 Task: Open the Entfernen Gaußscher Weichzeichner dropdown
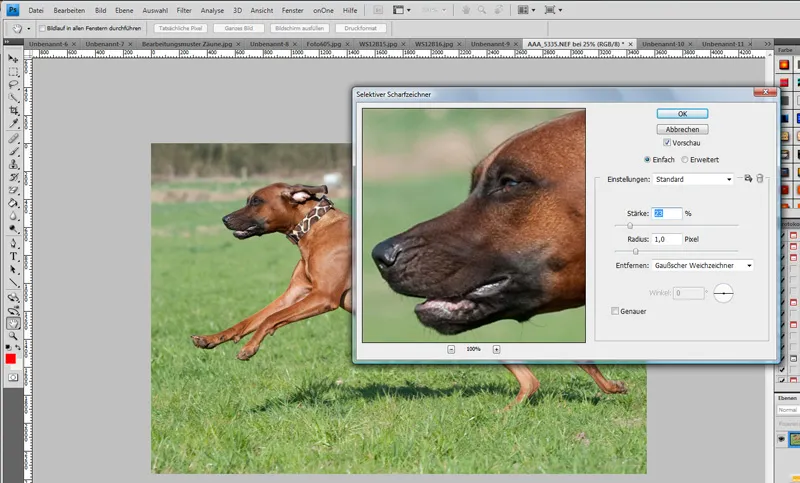pyautogui.click(x=703, y=266)
